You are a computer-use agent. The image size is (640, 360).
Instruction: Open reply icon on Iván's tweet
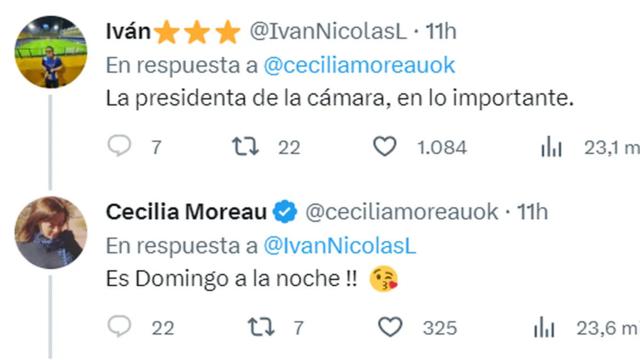point(119,146)
